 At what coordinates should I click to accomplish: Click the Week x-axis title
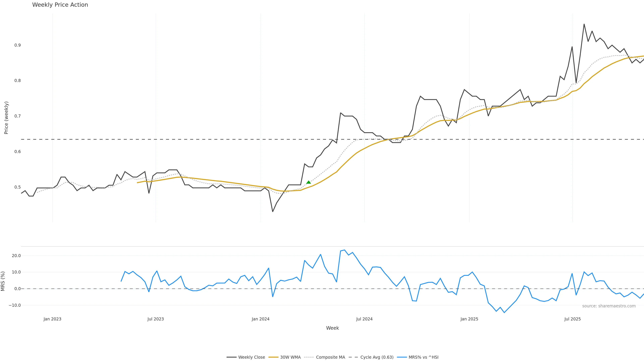coord(332,328)
